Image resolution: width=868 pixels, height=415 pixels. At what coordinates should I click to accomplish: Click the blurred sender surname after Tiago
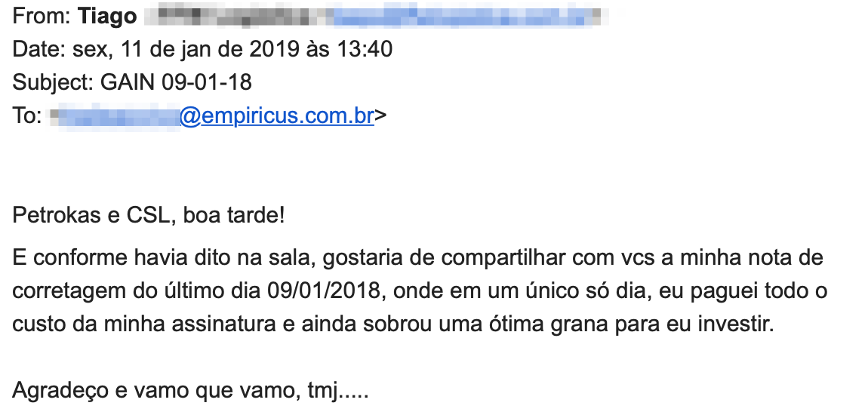(x=234, y=16)
